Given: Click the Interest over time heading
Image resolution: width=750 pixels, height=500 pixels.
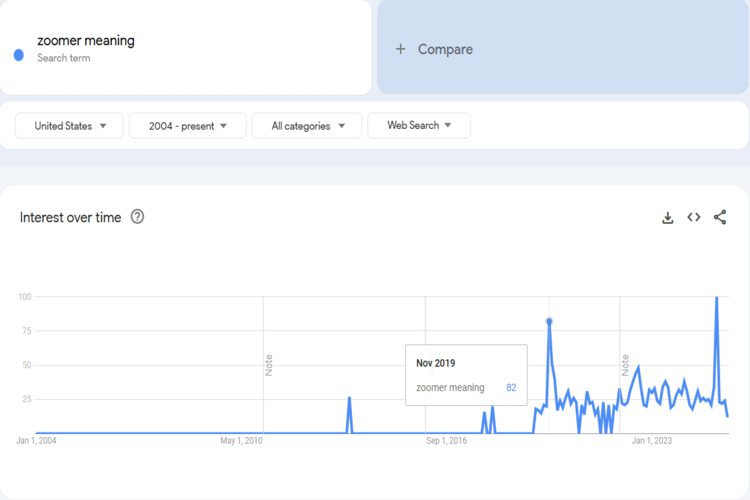Looking at the screenshot, I should pos(70,217).
